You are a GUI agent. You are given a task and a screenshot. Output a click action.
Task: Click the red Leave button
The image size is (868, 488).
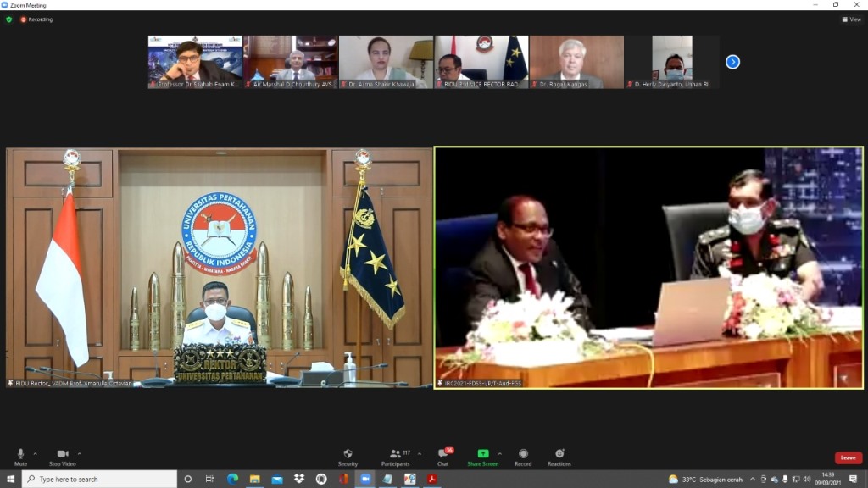[x=848, y=457]
